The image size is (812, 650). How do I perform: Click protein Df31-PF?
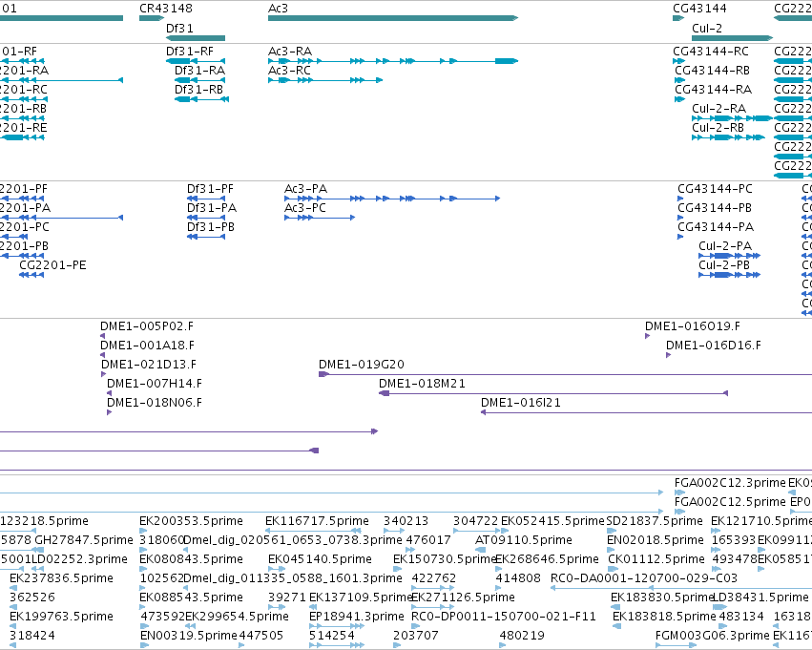[206, 199]
